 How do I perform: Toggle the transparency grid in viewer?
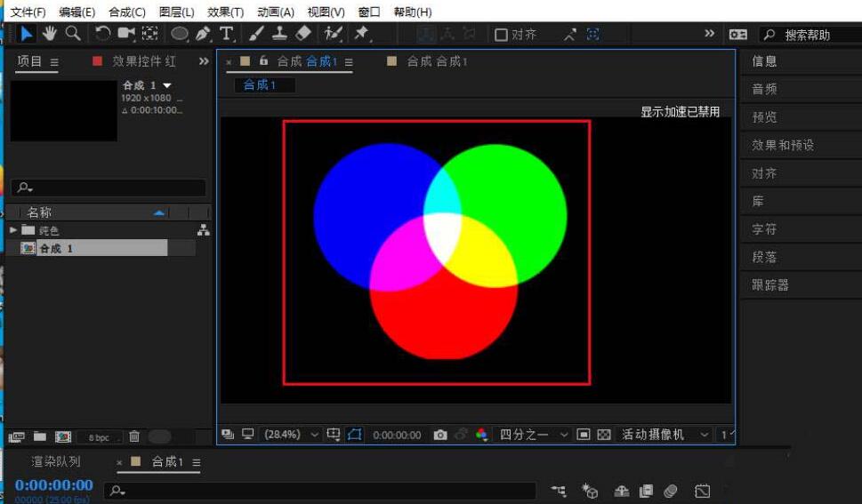click(x=604, y=435)
